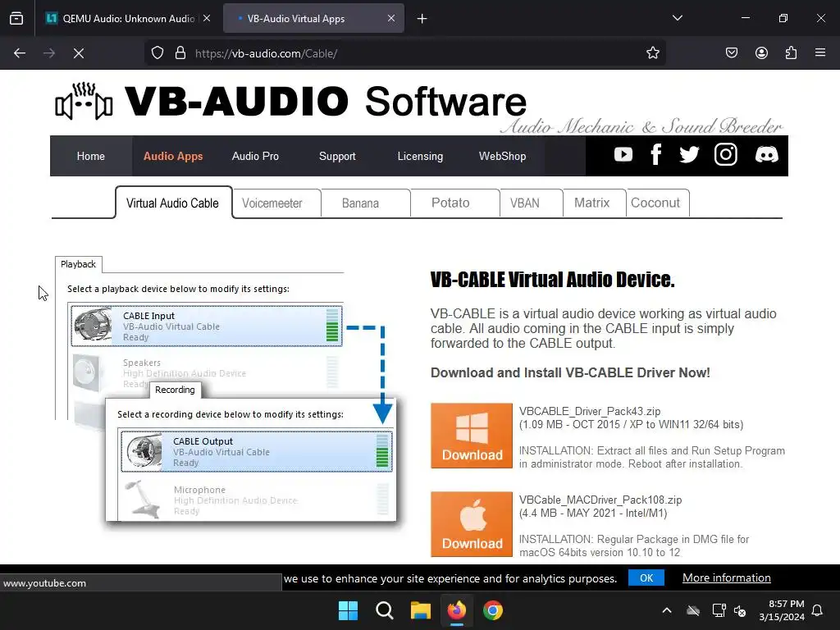The width and height of the screenshot is (840, 630).
Task: Open Chrome from the taskbar
Action: tap(493, 610)
